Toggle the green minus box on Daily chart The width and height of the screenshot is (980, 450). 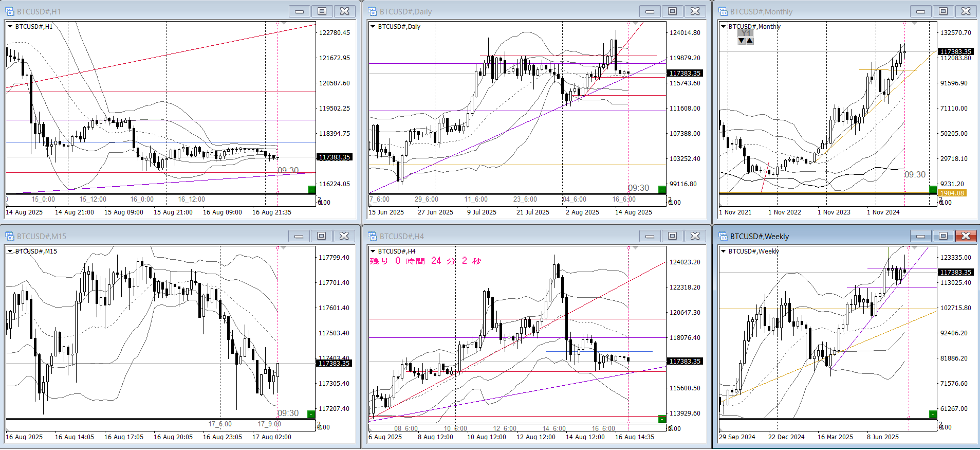(x=662, y=190)
